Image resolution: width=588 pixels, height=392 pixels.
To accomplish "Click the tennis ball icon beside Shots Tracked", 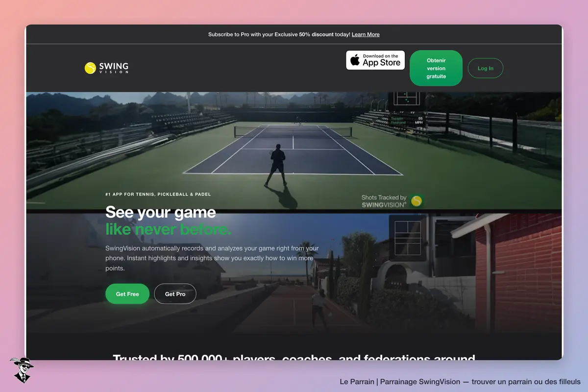I will click(x=416, y=201).
